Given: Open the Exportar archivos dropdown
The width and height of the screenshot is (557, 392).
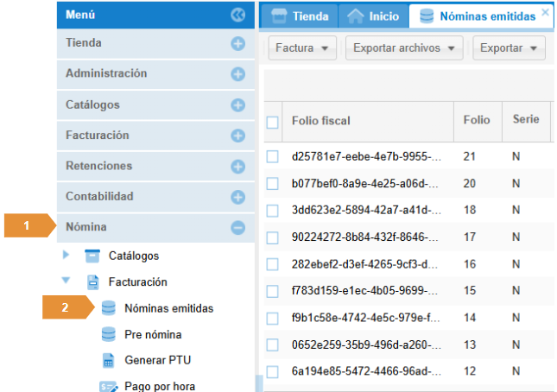Looking at the screenshot, I should tap(404, 48).
